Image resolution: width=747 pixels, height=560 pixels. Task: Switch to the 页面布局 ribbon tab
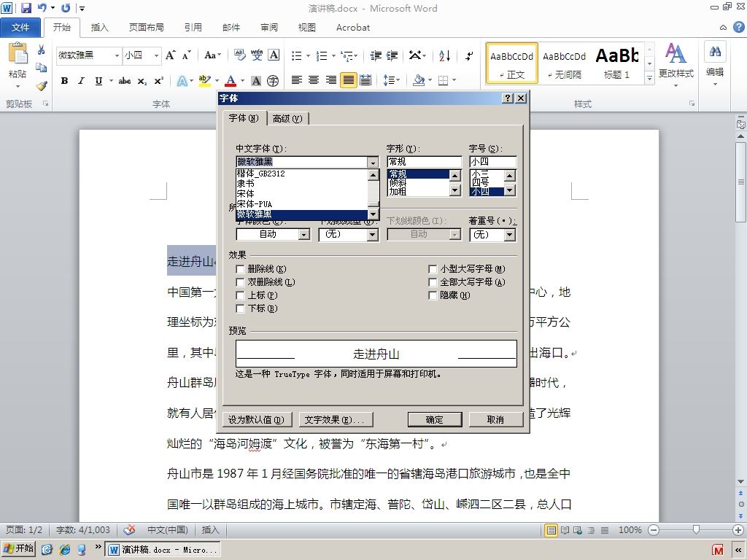point(146,28)
